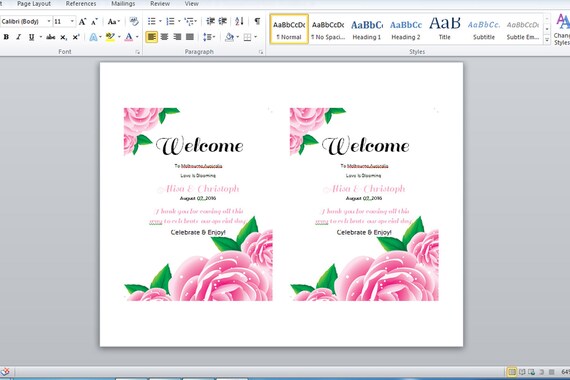Toggle Strikethrough formatting
Viewport: 570px width, 380px height.
click(x=51, y=37)
